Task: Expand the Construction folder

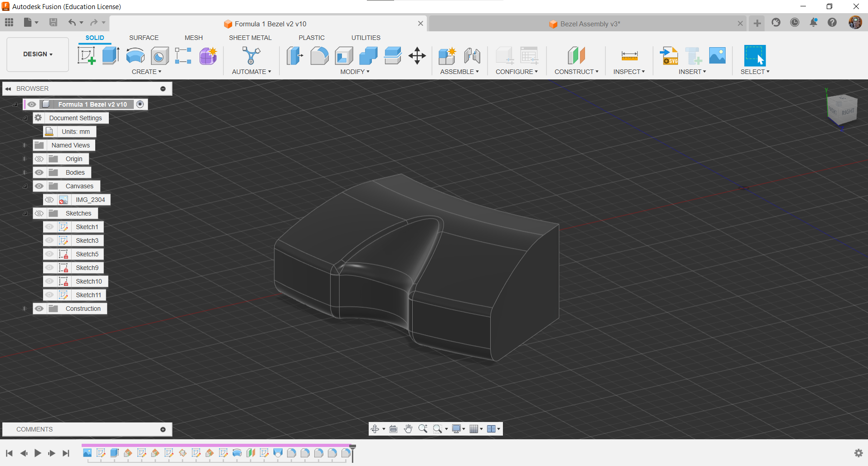Action: tap(25, 309)
